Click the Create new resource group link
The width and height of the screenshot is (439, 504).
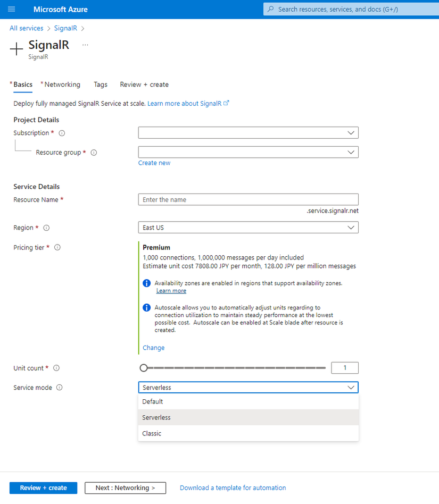pyautogui.click(x=154, y=163)
